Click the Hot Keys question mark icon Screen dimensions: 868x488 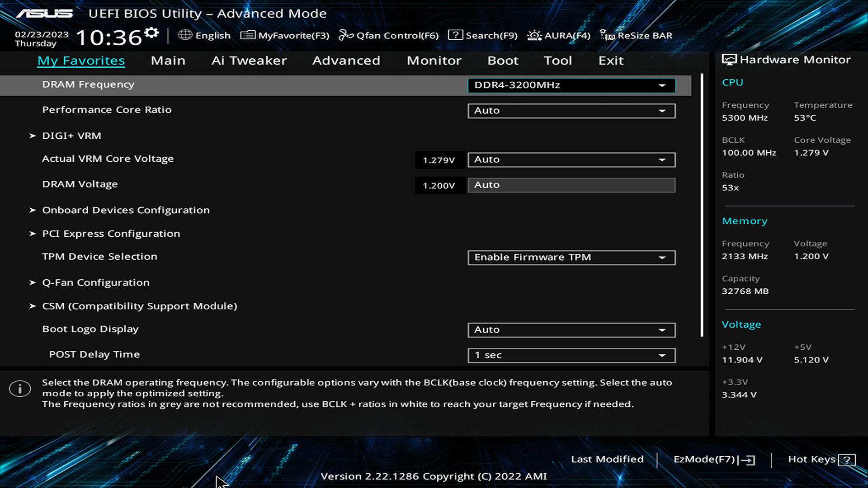[846, 460]
